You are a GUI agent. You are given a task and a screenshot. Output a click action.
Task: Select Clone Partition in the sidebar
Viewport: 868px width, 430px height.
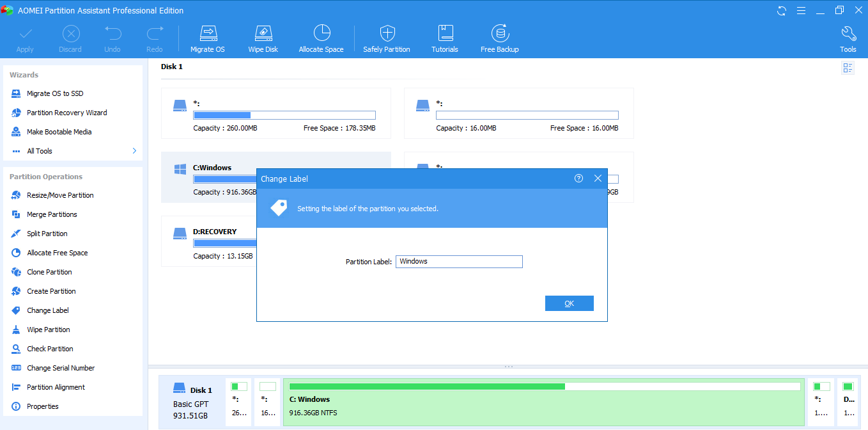[49, 272]
